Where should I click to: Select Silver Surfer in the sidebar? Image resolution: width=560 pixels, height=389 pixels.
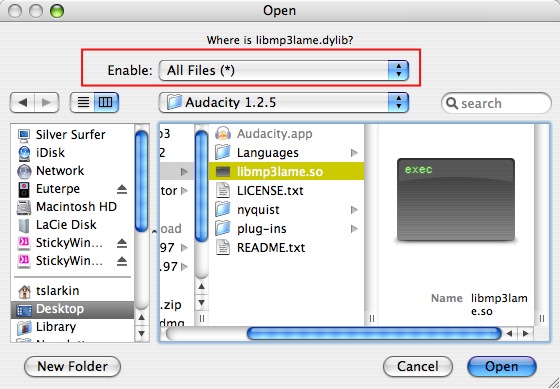(x=71, y=135)
